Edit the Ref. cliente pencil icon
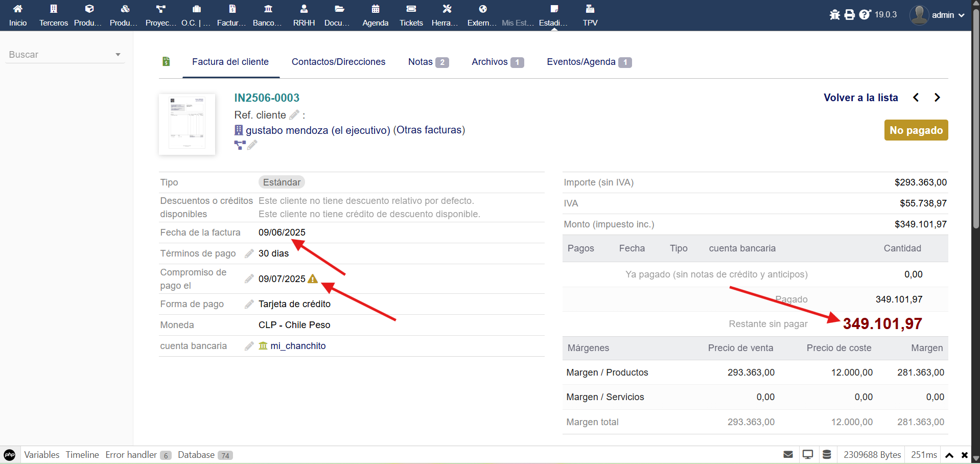Image resolution: width=980 pixels, height=464 pixels. (x=294, y=115)
